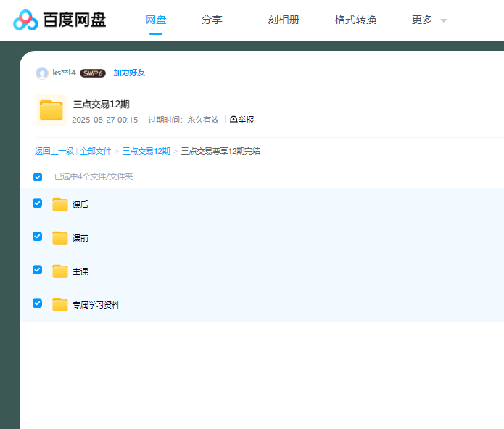Open the 分享 tab
The height and width of the screenshot is (429, 504).
212,20
